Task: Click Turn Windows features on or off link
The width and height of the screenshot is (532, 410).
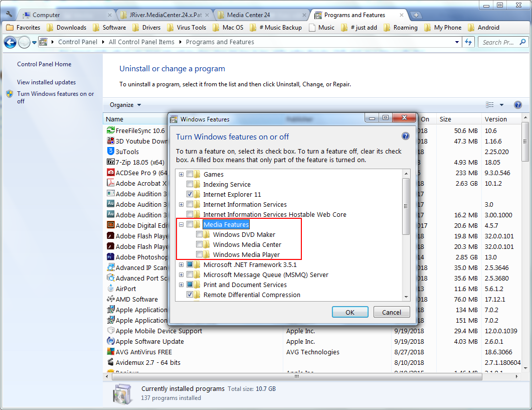Action: pyautogui.click(x=56, y=97)
